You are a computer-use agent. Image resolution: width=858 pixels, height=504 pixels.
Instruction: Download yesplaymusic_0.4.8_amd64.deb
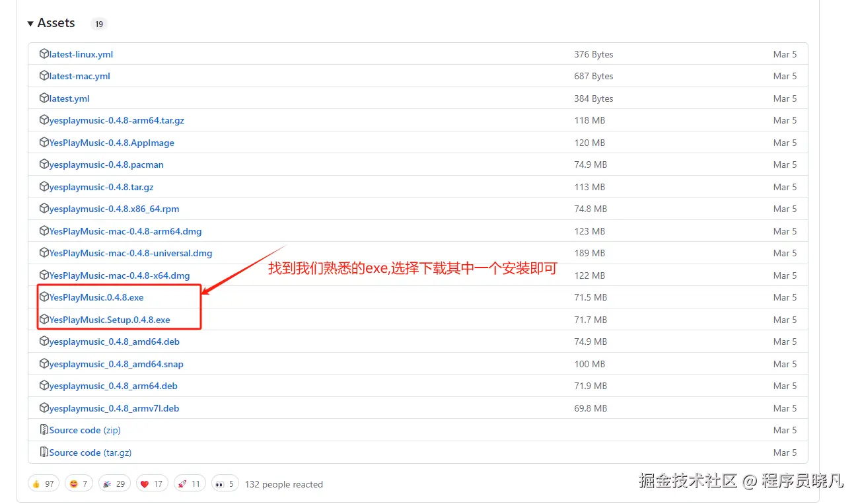click(114, 342)
